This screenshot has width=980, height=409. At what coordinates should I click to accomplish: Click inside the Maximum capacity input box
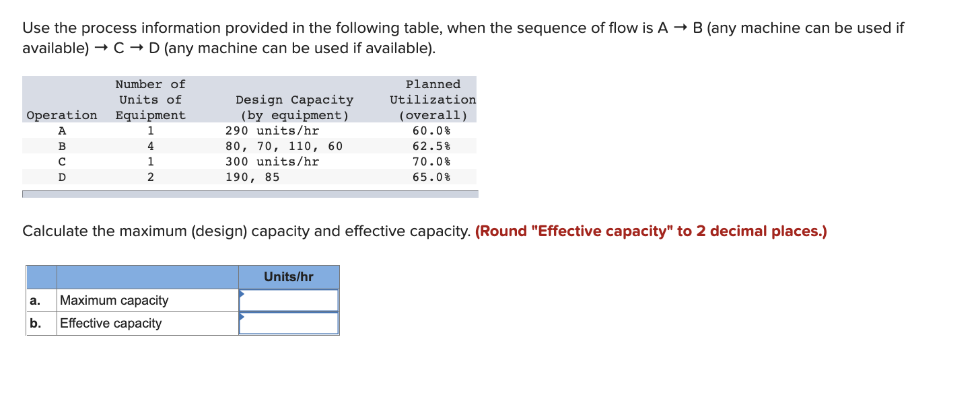click(289, 300)
